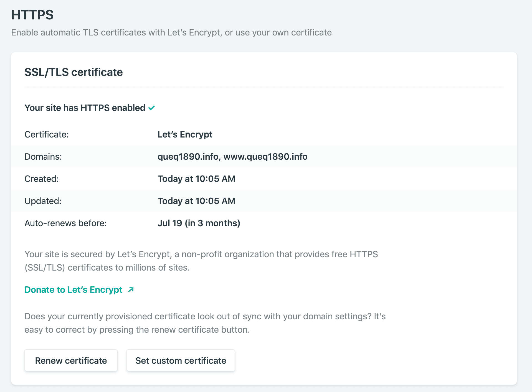Image resolution: width=532 pixels, height=392 pixels.
Task: Click the Created row label
Action: [42, 179]
